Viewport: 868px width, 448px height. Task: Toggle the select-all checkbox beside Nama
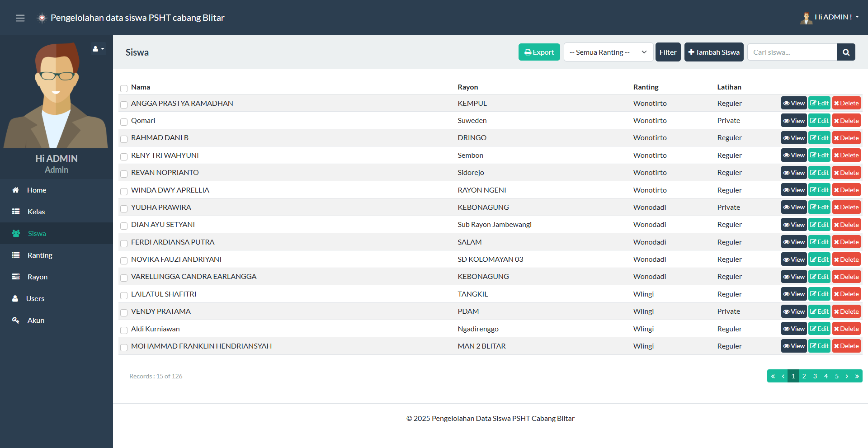tap(124, 88)
